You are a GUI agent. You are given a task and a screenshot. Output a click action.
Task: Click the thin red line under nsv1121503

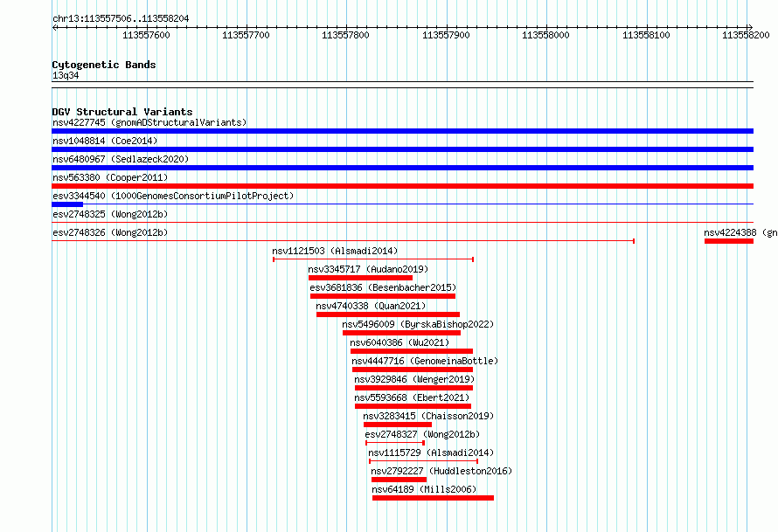[373, 259]
